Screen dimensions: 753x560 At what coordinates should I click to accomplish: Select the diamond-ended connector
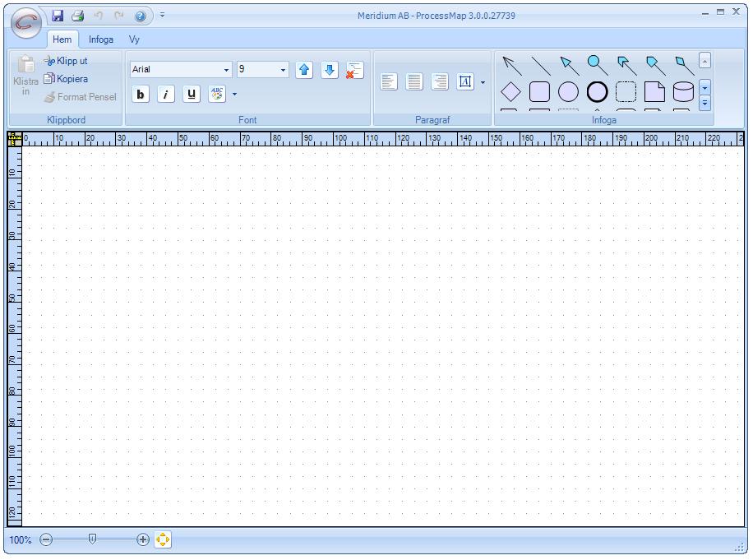[684, 66]
